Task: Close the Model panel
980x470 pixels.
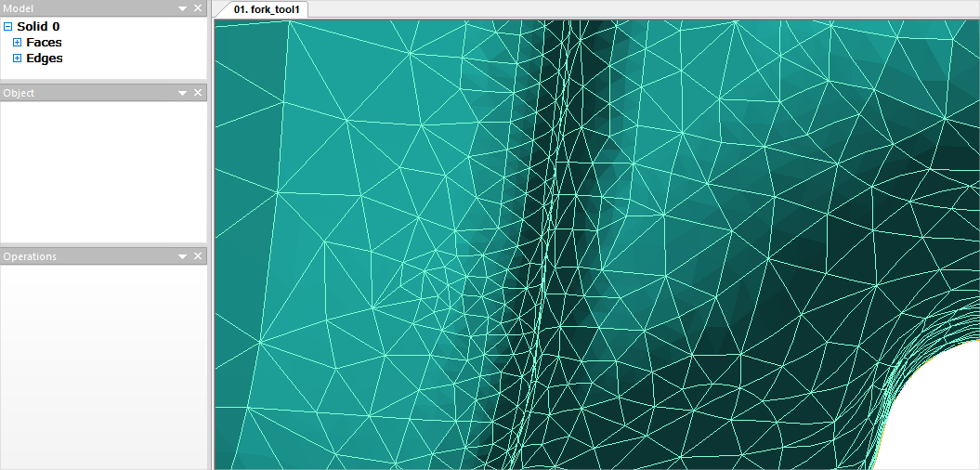Action: click(x=198, y=8)
